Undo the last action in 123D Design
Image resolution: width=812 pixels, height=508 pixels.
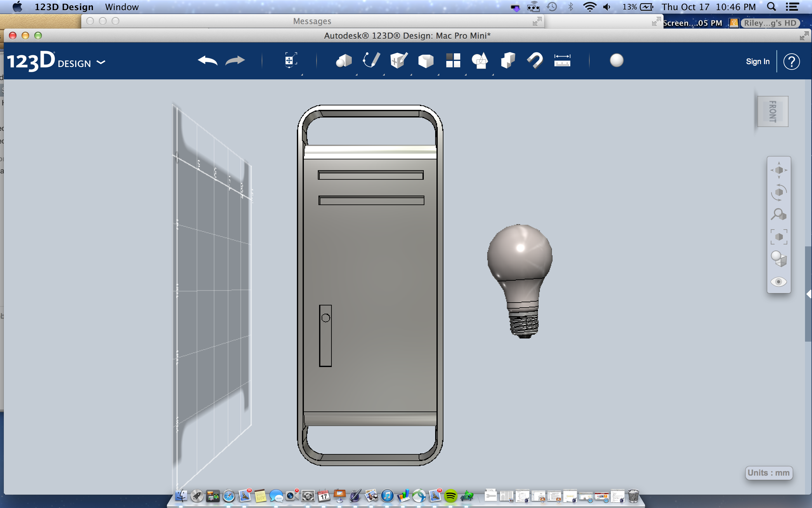(207, 61)
